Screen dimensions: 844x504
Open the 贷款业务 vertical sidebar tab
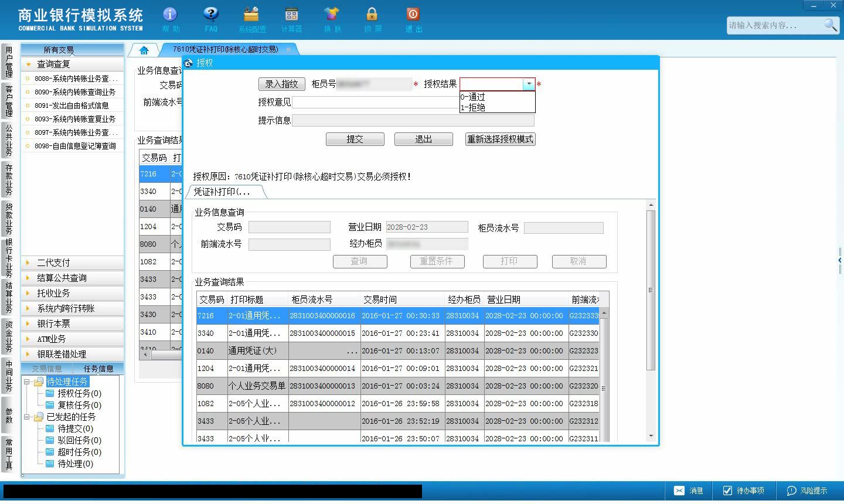point(9,218)
